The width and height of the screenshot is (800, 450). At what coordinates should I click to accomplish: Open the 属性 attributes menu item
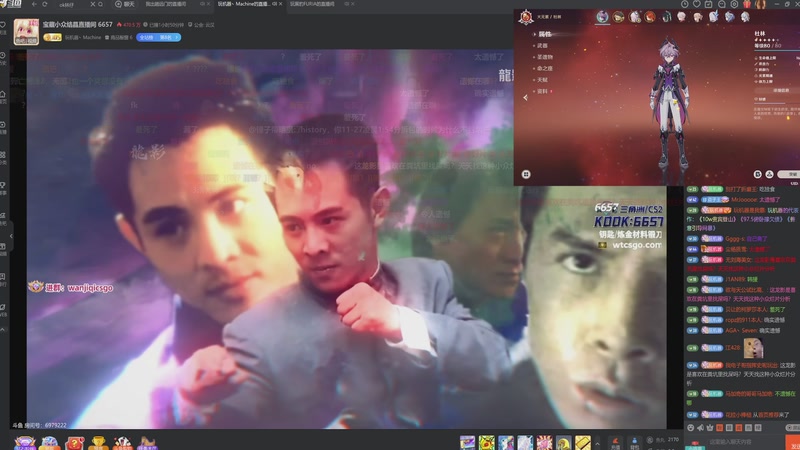click(544, 34)
